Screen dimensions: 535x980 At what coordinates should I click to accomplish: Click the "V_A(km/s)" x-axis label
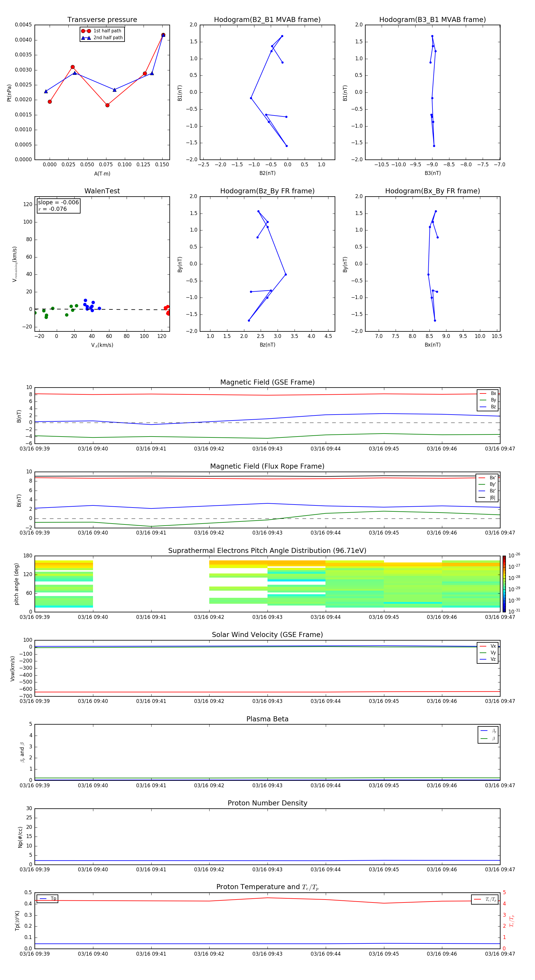tap(102, 345)
